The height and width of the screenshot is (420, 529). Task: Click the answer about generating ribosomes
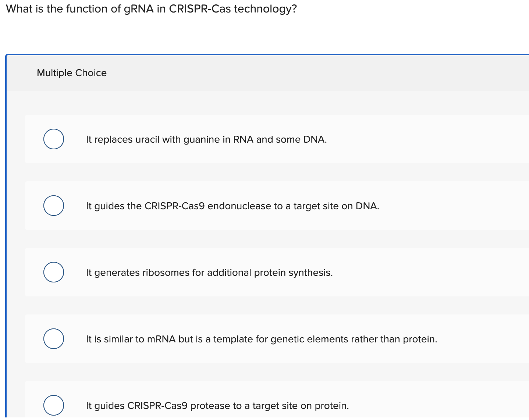[x=209, y=273]
